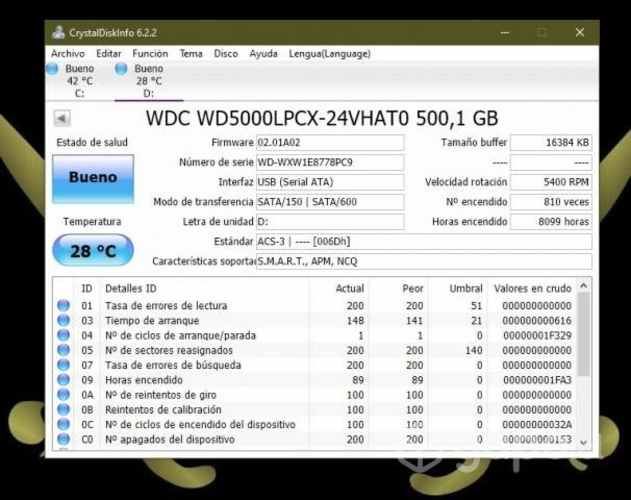The height and width of the screenshot is (500, 631).
Task: Click the transfer mode field SATA/150 | SATA/600
Action: pos(330,202)
